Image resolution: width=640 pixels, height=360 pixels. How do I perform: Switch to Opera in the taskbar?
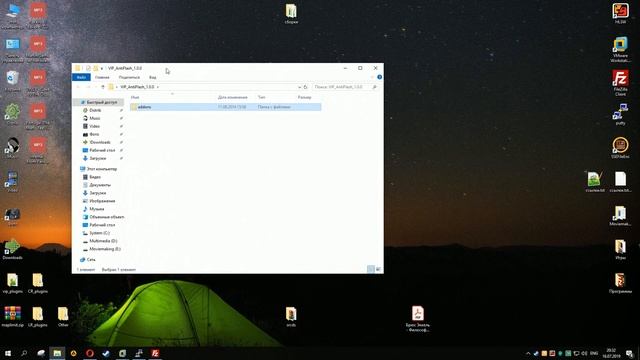coord(90,353)
